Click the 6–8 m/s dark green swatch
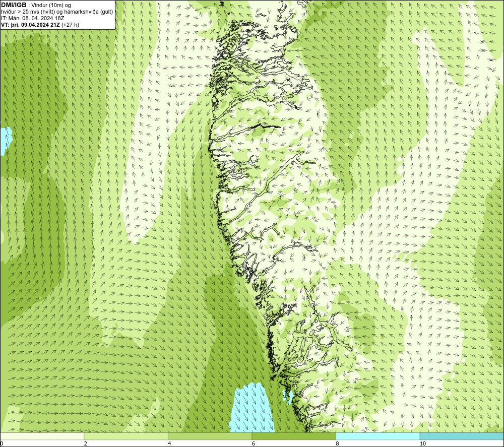Screen dimensions: 504x447 (x=294, y=436)
